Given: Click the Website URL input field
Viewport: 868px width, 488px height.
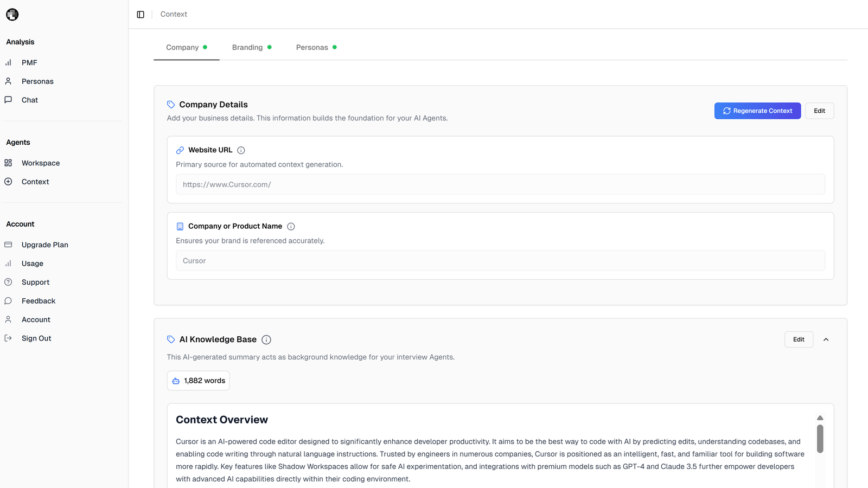Looking at the screenshot, I should click(500, 184).
